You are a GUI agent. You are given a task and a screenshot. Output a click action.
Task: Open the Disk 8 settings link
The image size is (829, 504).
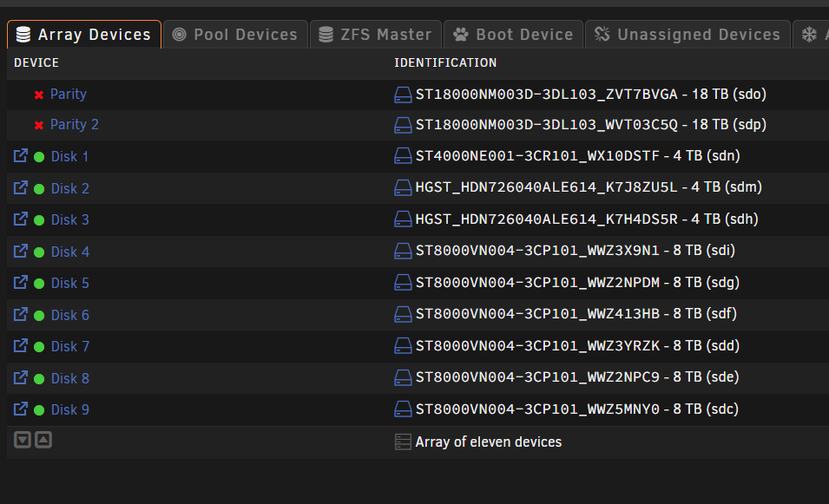pos(69,379)
